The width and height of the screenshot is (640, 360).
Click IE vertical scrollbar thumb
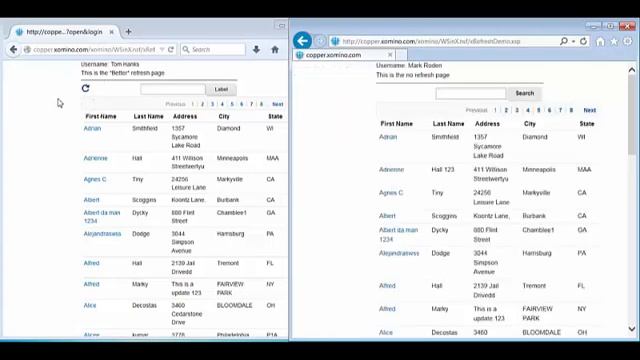click(x=632, y=115)
